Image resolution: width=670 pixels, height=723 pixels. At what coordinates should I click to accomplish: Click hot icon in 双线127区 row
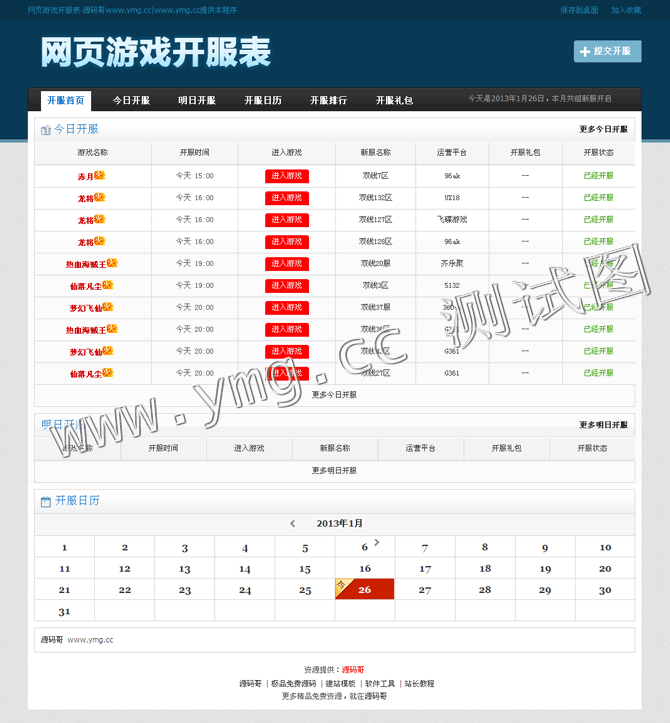tap(100, 219)
